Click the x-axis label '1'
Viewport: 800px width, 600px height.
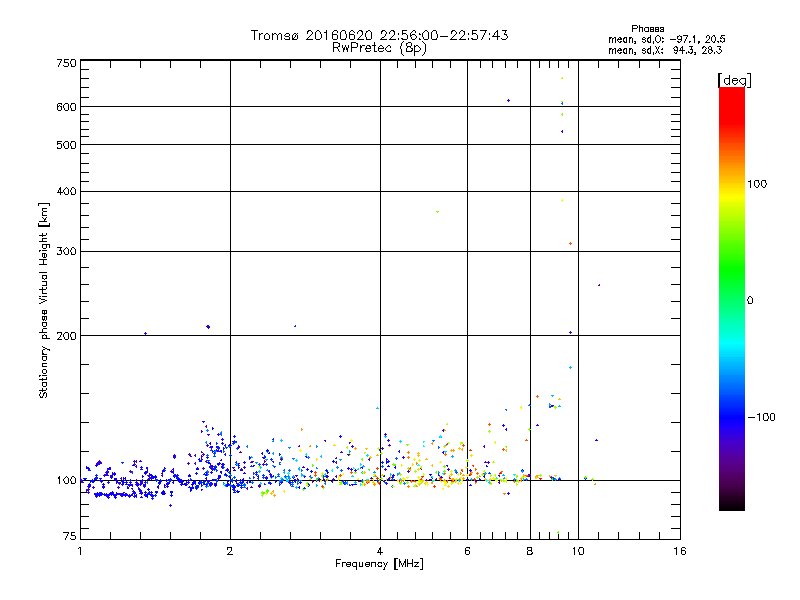coord(80,551)
